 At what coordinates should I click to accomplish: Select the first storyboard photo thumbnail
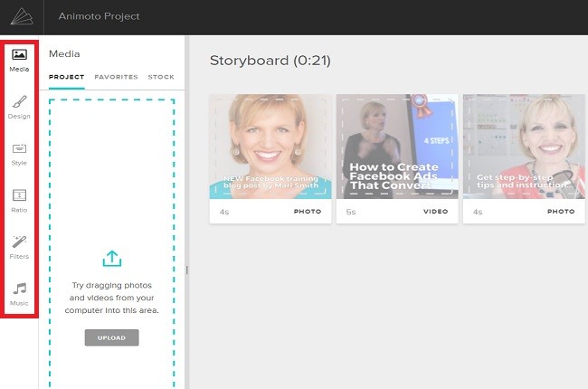(x=270, y=145)
